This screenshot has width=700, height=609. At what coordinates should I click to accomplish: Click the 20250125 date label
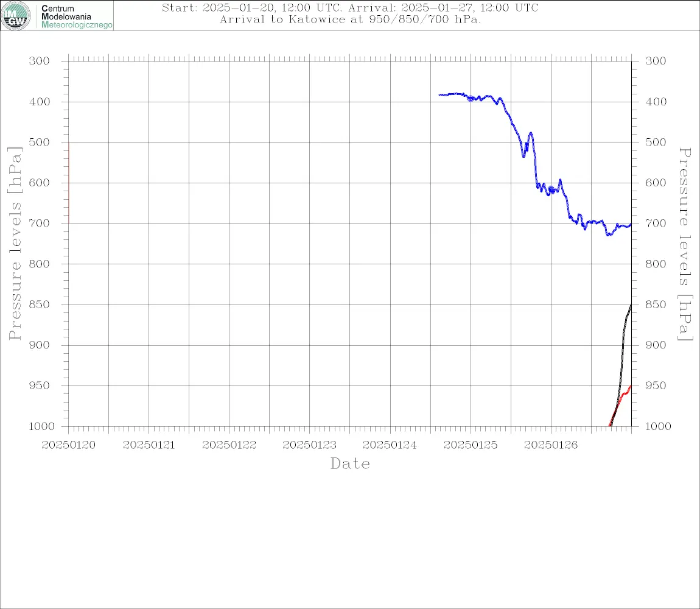(471, 445)
